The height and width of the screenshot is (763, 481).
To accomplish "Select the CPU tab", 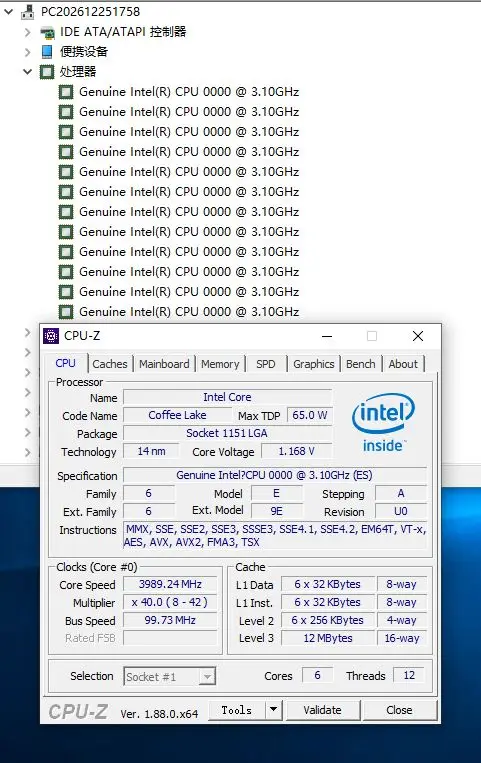I will pos(66,363).
